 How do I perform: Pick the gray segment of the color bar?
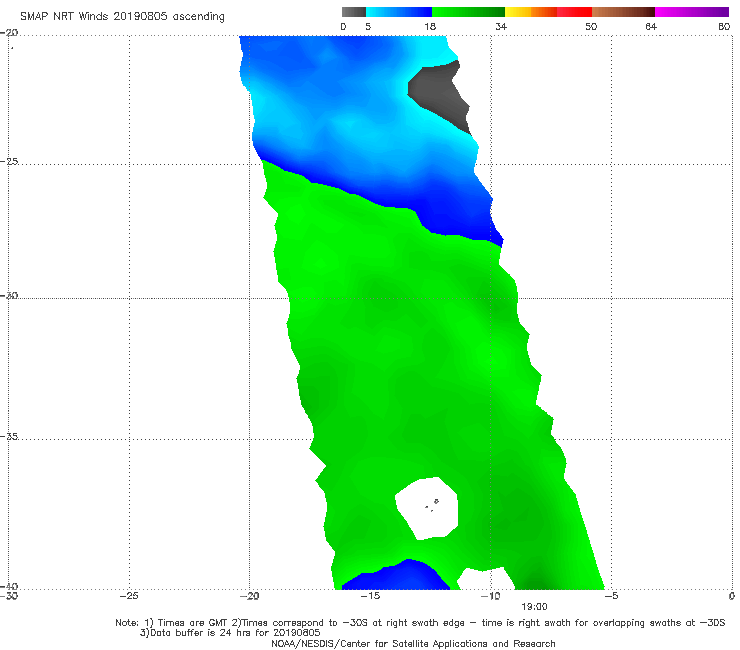pyautogui.click(x=354, y=12)
